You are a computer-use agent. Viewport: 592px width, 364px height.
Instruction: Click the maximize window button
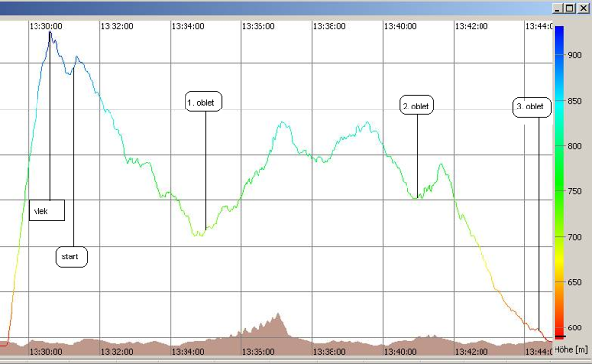pos(570,8)
